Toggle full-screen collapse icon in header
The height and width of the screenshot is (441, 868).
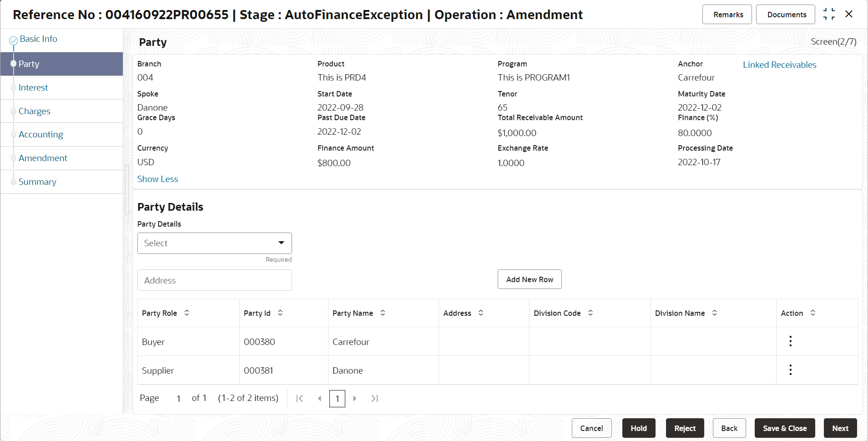[x=829, y=14]
